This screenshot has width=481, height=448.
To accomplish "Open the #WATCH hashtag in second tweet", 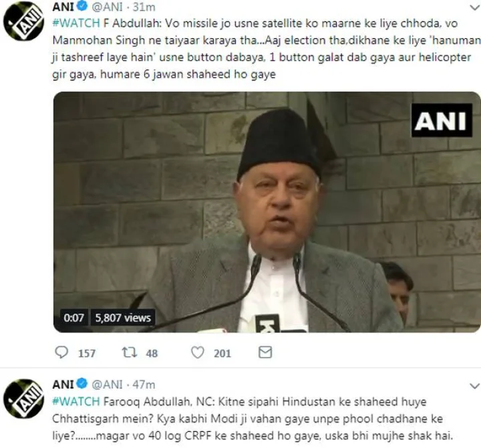I will (76, 401).
